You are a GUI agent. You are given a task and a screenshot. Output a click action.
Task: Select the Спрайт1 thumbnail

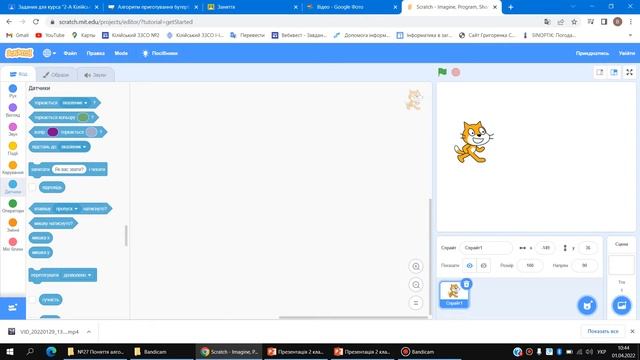point(454,294)
